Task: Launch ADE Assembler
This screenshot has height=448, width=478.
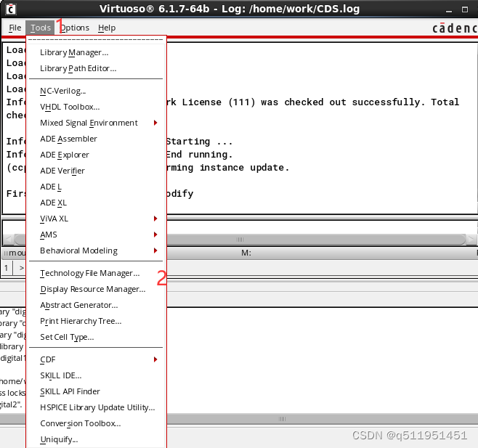Action: pos(96,139)
